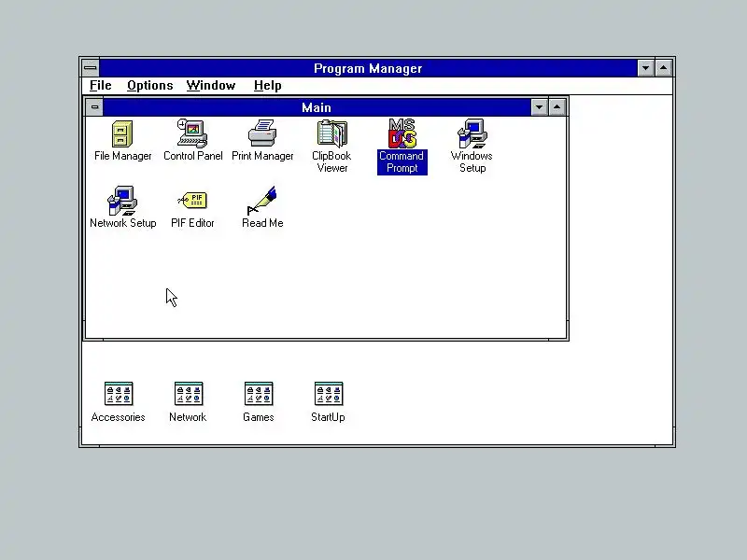The image size is (747, 560).
Task: Select the Games program group icon
Action: (x=259, y=394)
